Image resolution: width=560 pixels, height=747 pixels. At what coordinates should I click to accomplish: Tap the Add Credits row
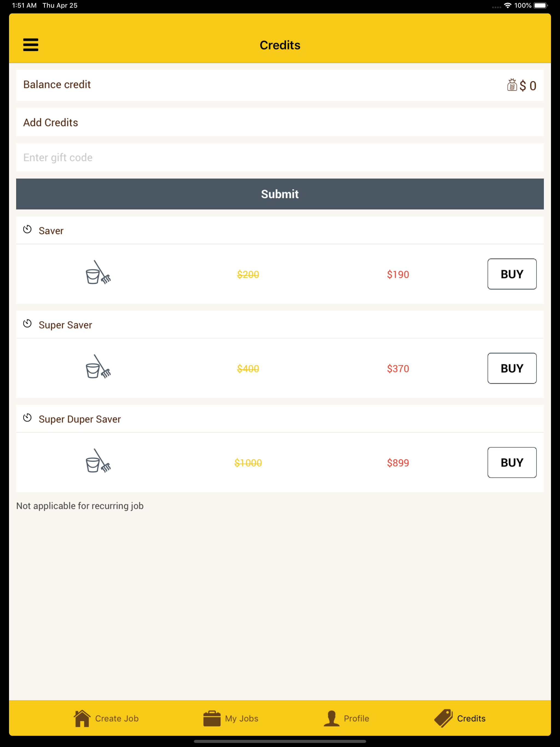(x=280, y=122)
